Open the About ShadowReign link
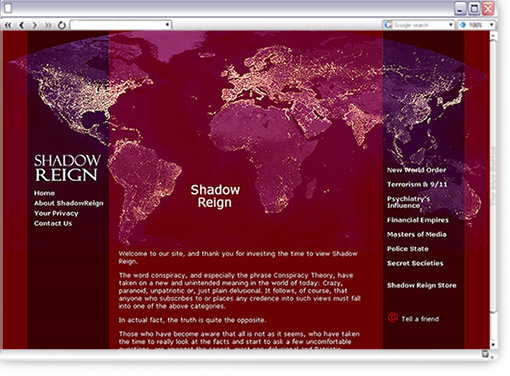 (69, 203)
